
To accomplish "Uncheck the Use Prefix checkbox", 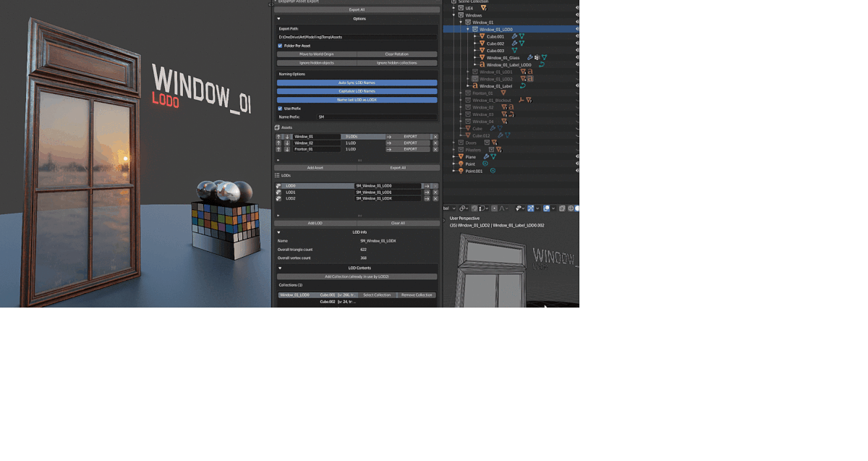I will pos(280,109).
